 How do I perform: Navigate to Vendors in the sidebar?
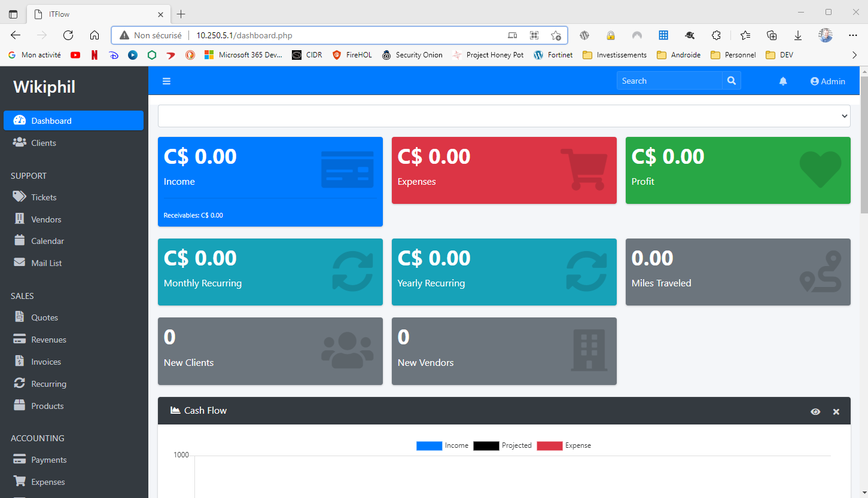point(45,219)
